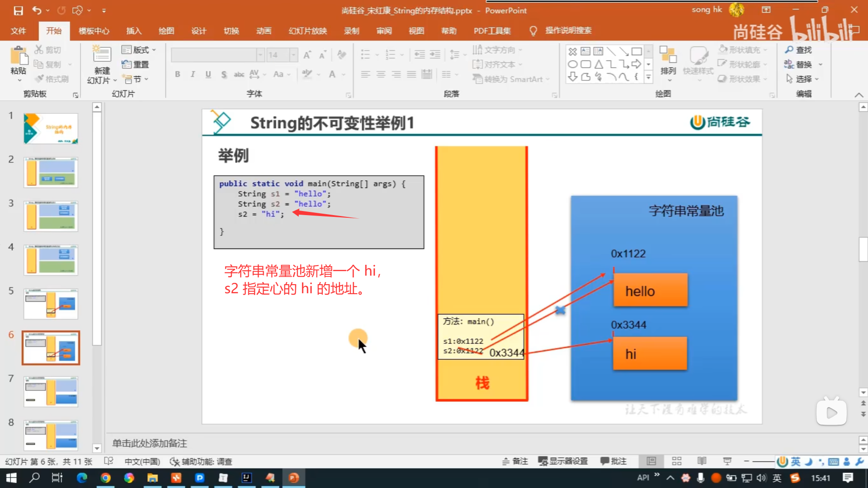The image size is (868, 488).
Task: Click the Arrange (排列) icon
Action: coord(668,55)
